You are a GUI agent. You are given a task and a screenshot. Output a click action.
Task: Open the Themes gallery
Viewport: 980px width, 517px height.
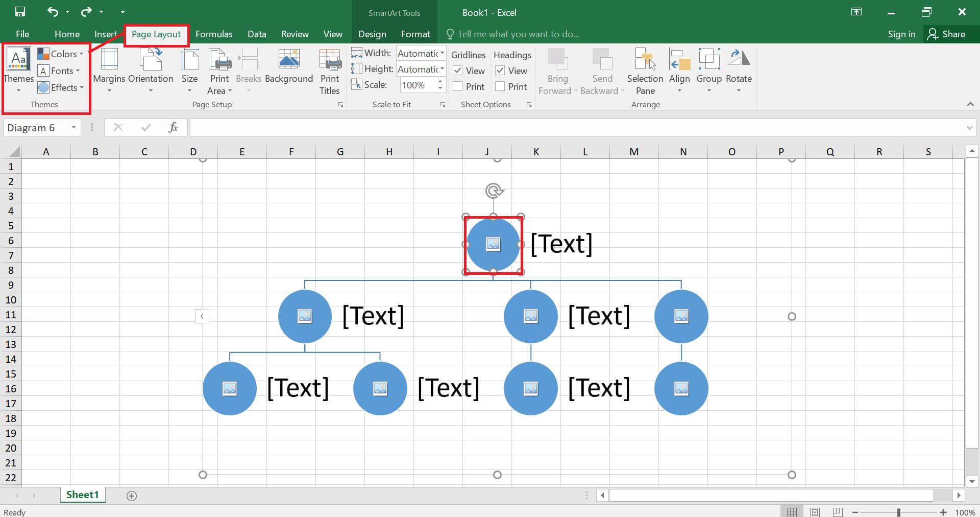pos(18,71)
